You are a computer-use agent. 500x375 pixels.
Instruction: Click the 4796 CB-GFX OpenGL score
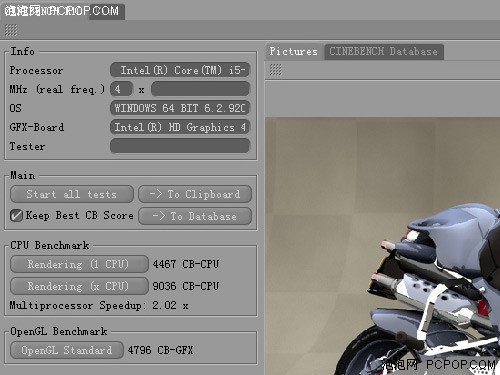pyautogui.click(x=160, y=350)
